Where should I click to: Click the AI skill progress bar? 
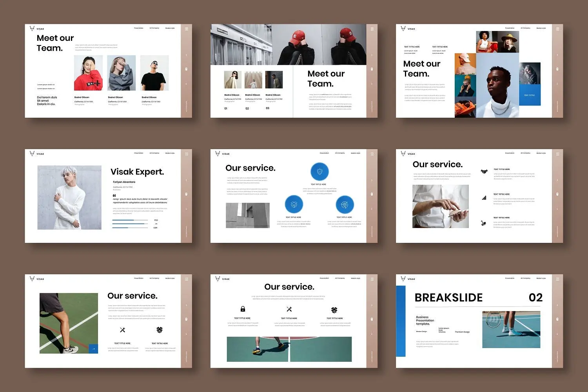pyautogui.click(x=130, y=224)
